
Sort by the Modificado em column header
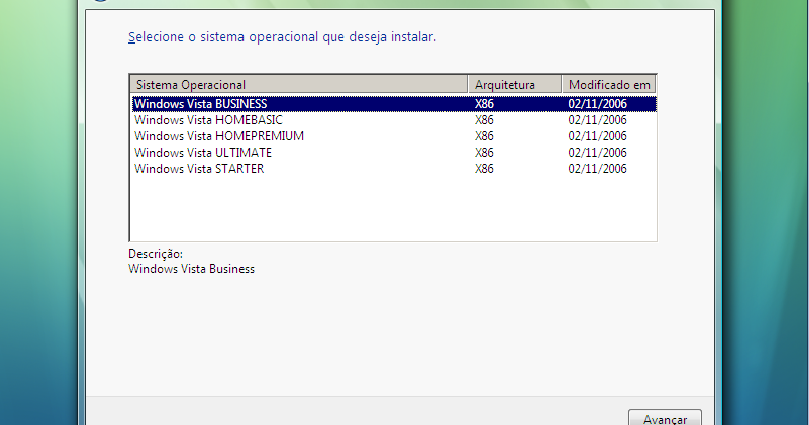(x=609, y=84)
